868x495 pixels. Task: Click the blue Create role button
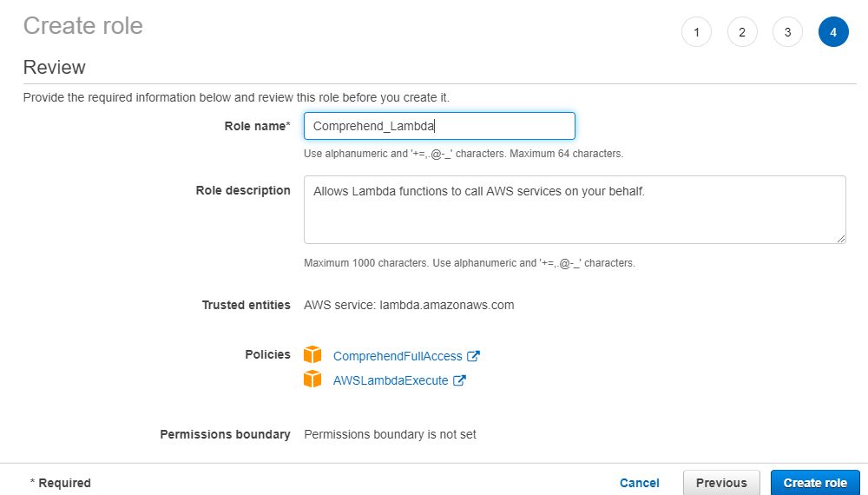pos(815,483)
